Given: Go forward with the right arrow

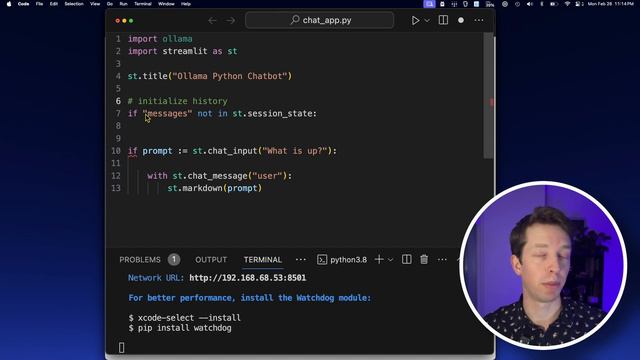Looking at the screenshot, I should point(231,20).
